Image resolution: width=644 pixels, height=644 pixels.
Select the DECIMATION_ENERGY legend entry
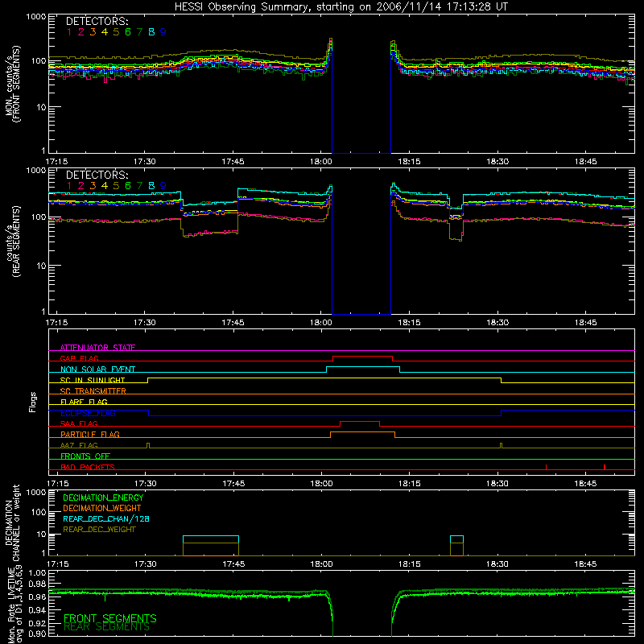(x=103, y=497)
